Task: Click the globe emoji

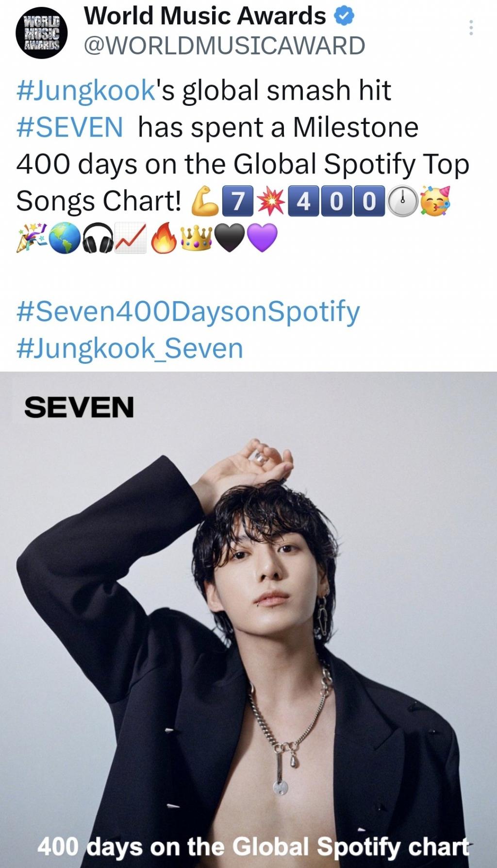Action: (65, 238)
